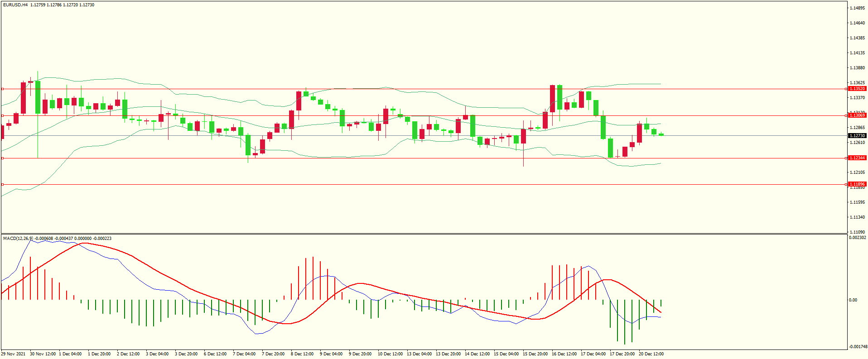868x359 pixels.
Task: Select the left handle of the 1.12344 line
Action: click(x=2, y=158)
